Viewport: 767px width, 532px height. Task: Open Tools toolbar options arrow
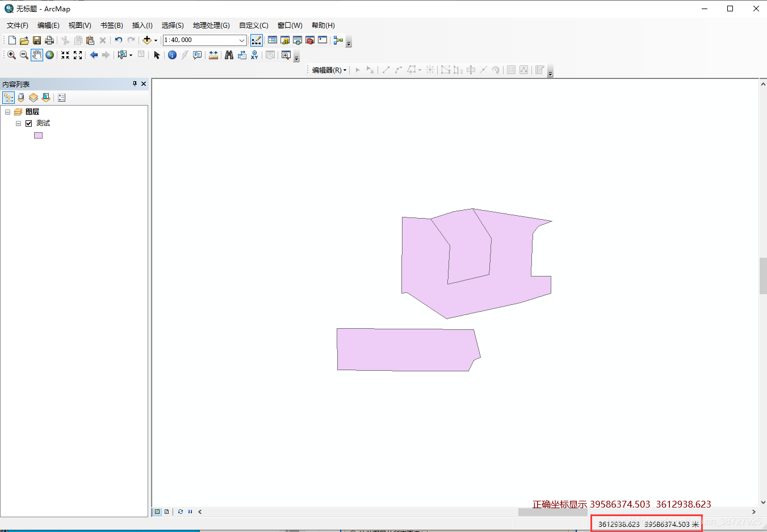pyautogui.click(x=296, y=57)
